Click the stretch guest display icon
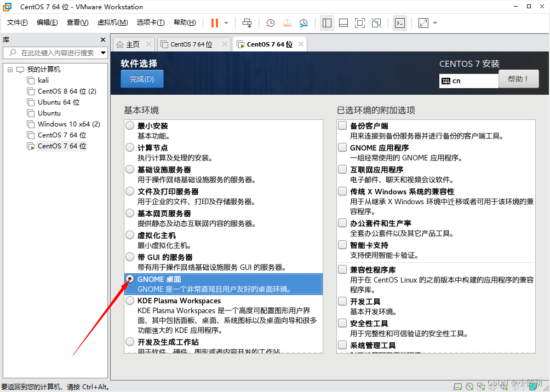The width and height of the screenshot is (550, 392). (423, 23)
